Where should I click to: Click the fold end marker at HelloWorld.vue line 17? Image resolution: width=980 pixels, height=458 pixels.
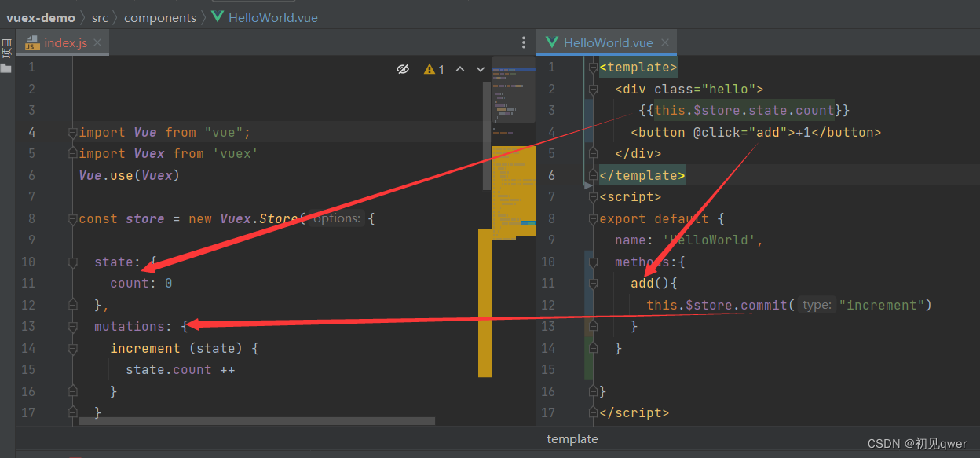(593, 412)
